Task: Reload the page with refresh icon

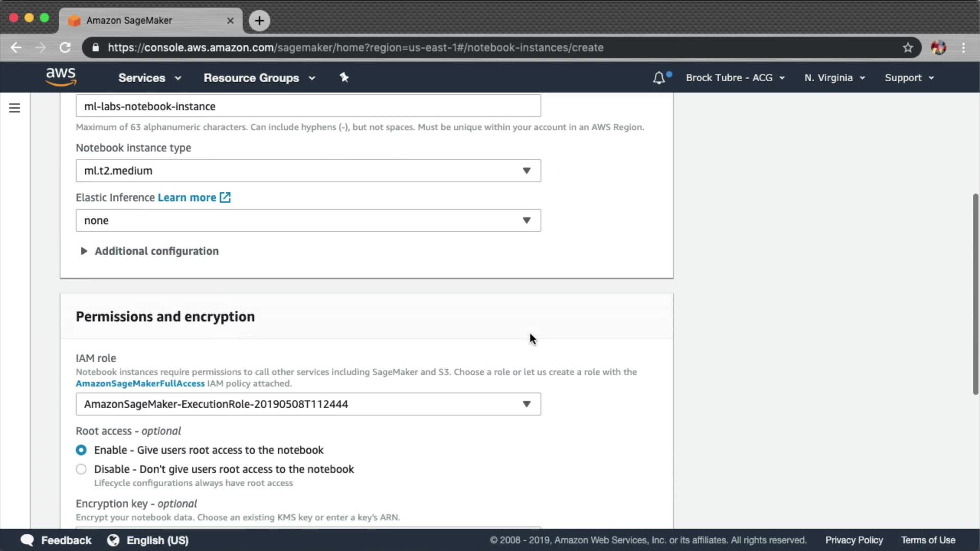Action: [x=65, y=47]
